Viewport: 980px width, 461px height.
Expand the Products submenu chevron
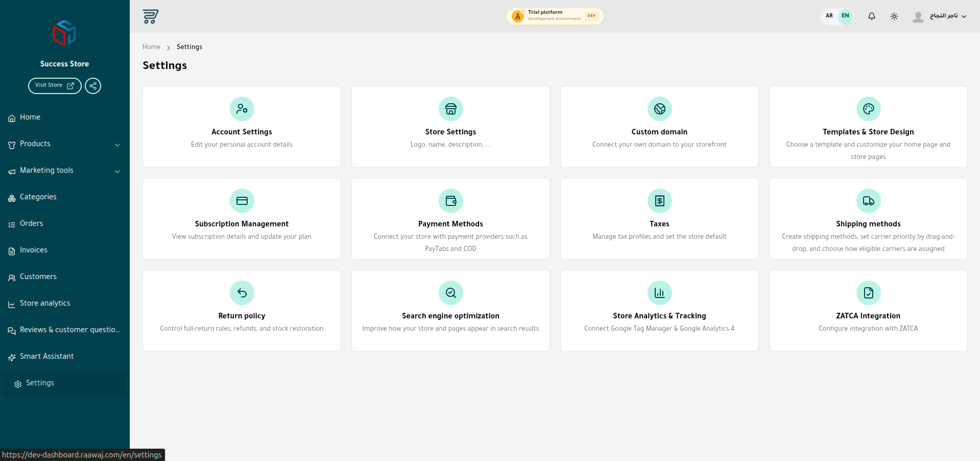point(117,145)
